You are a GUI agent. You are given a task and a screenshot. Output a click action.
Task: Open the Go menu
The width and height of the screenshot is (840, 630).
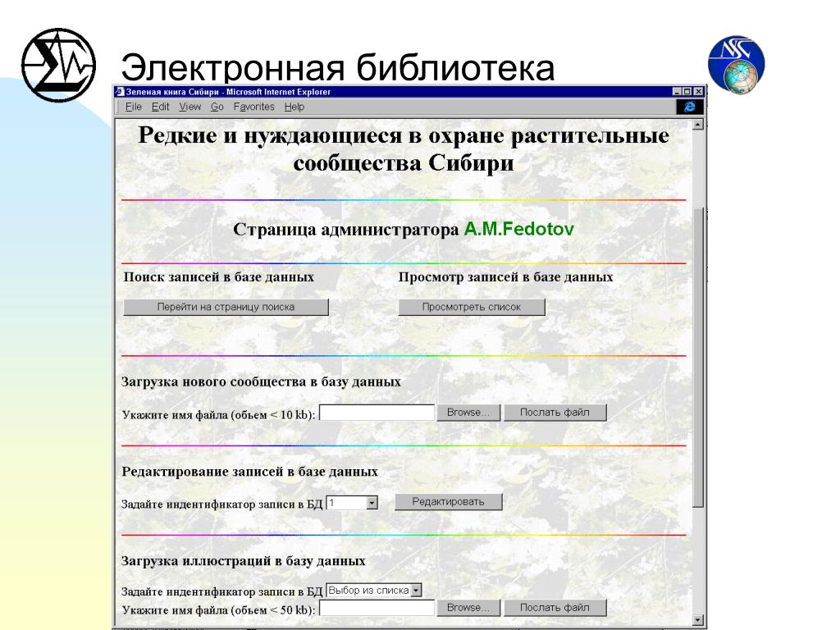click(217, 107)
